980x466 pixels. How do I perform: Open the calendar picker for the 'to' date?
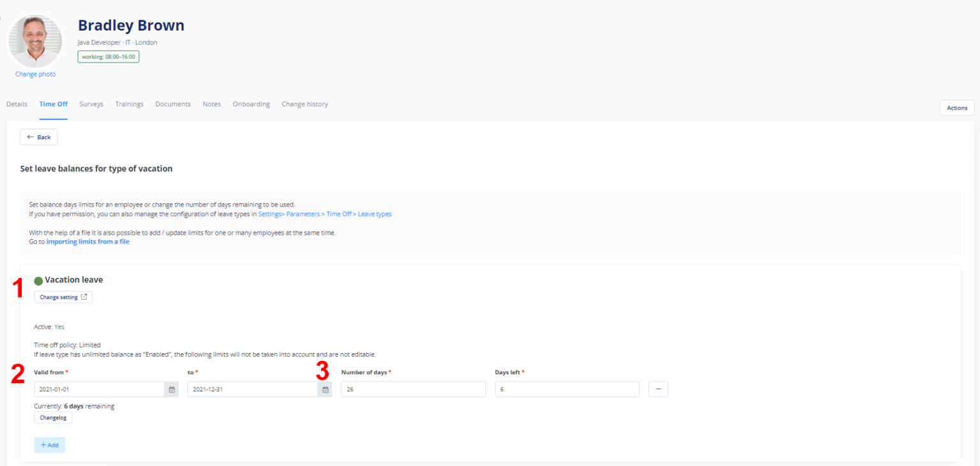click(325, 390)
